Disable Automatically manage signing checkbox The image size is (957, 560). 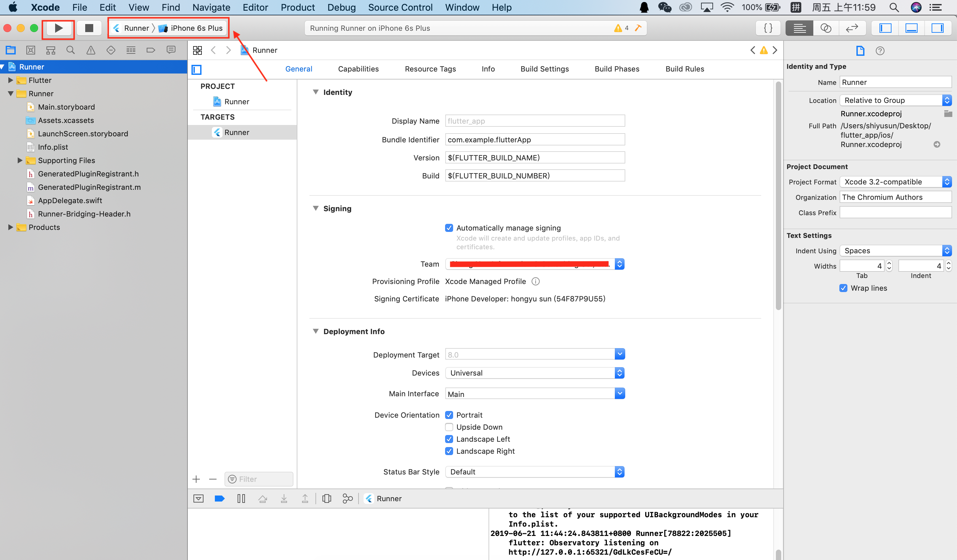pyautogui.click(x=449, y=228)
